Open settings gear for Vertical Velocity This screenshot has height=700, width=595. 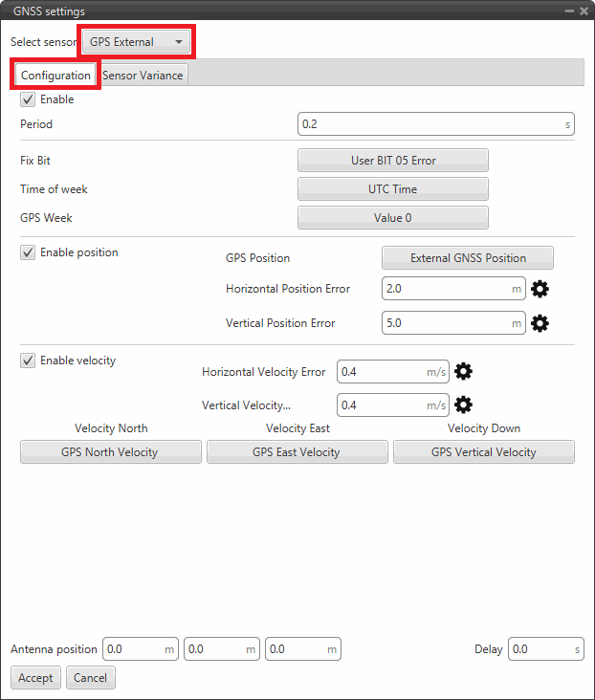pyautogui.click(x=464, y=405)
